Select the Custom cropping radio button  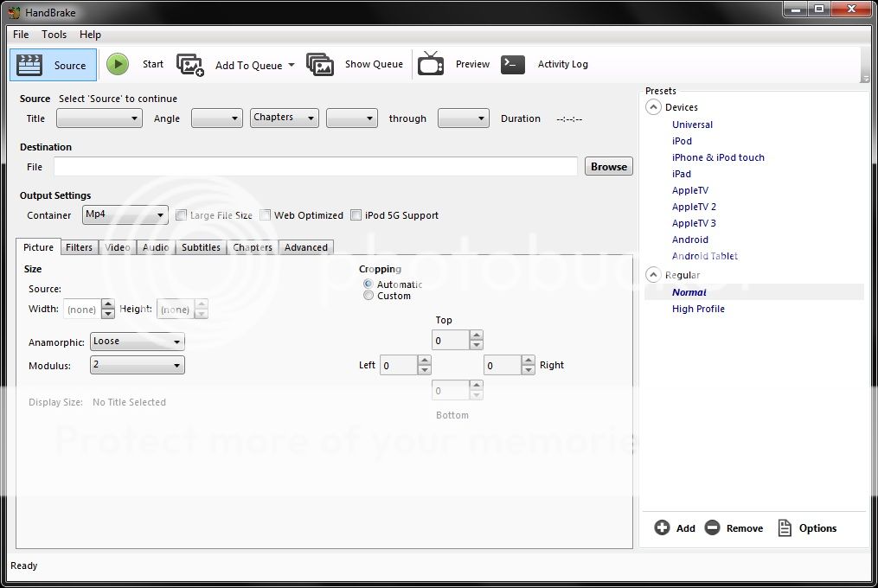coord(369,296)
